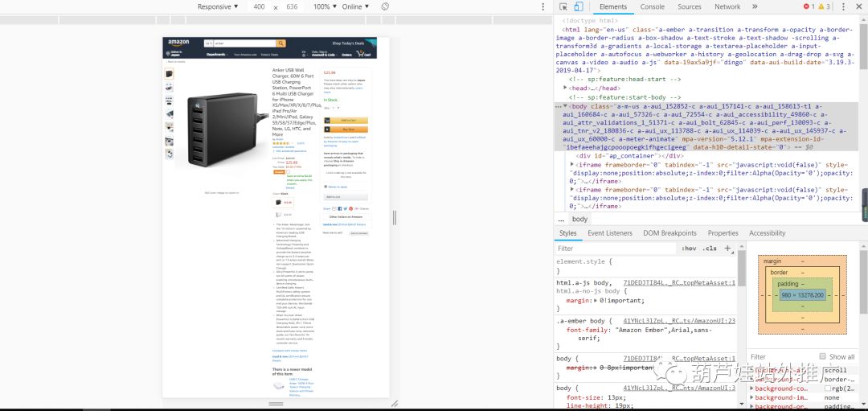Switch to the Elements tab
The width and height of the screenshot is (868, 411).
click(612, 6)
